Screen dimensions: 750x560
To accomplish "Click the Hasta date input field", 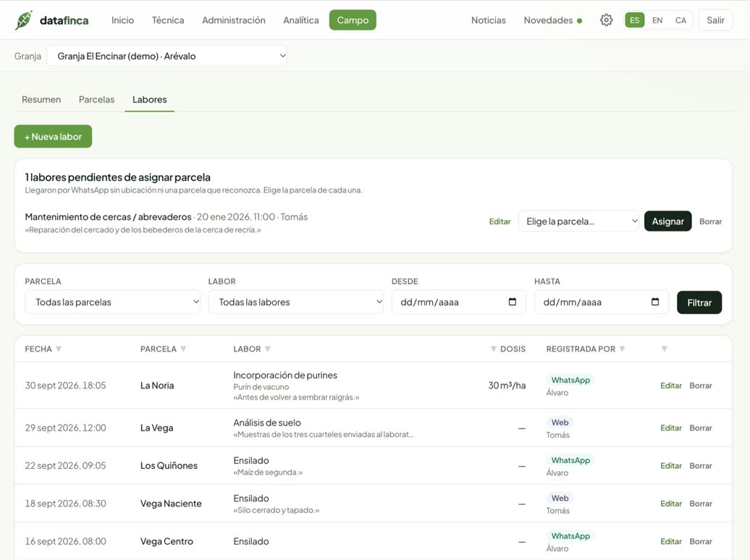I will 602,302.
